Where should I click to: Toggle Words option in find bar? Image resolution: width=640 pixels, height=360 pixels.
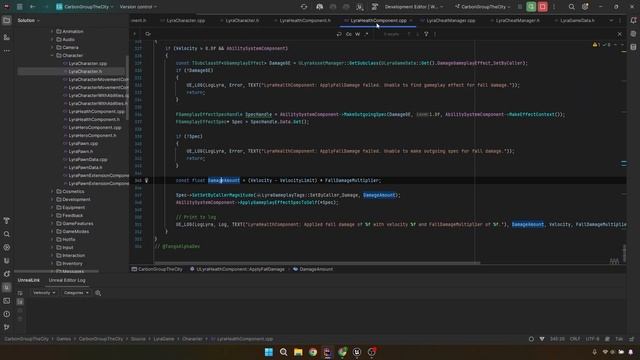pyautogui.click(x=358, y=34)
